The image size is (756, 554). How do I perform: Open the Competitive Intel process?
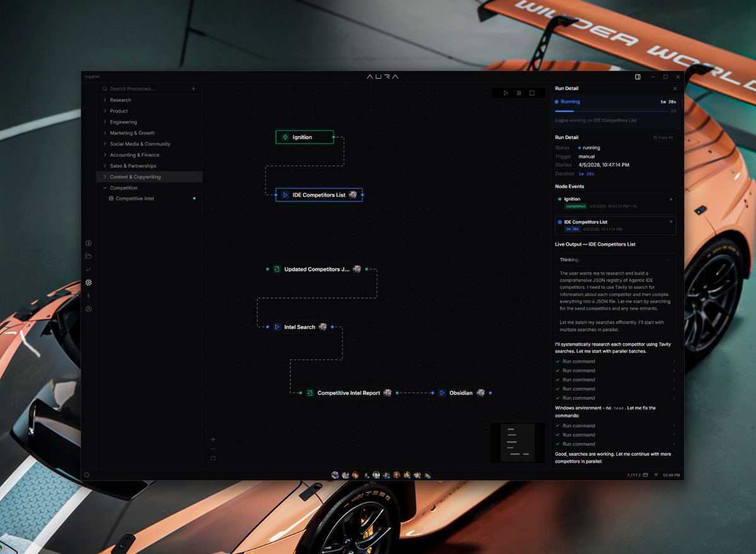[149, 199]
